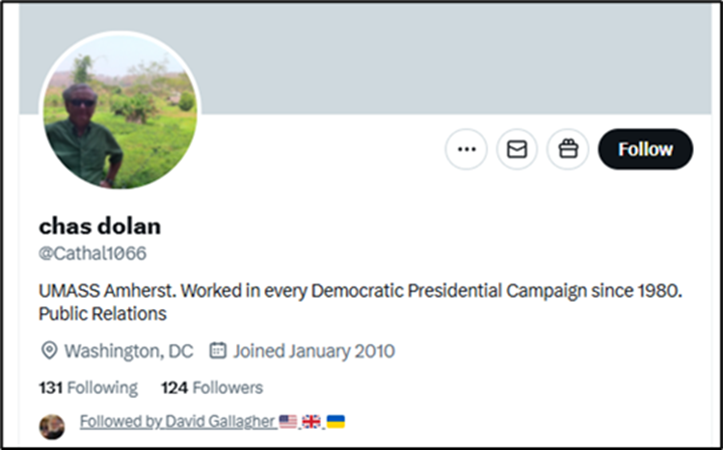Image resolution: width=723 pixels, height=450 pixels.
Task: Click the calendar icon beside join date
Action: pyautogui.click(x=217, y=351)
